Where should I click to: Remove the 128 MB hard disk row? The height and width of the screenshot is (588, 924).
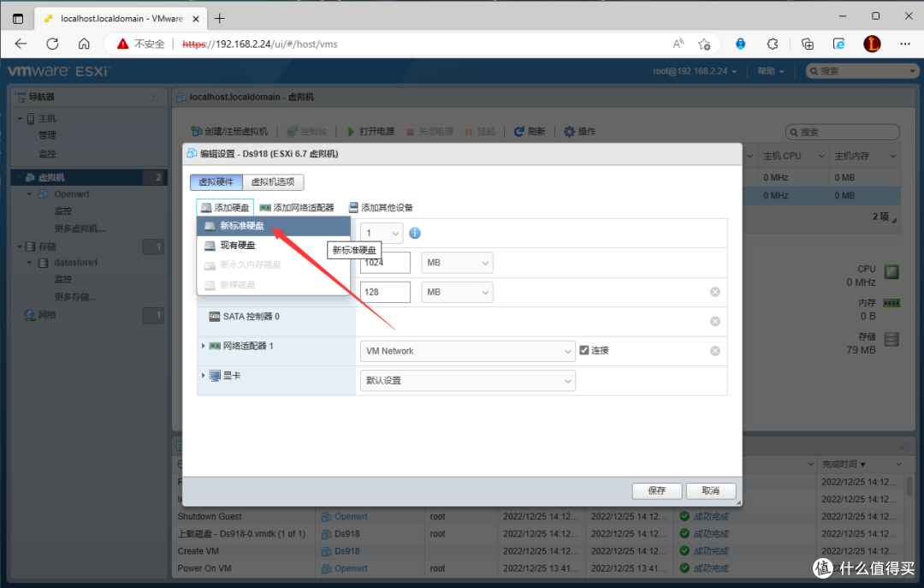(x=714, y=293)
